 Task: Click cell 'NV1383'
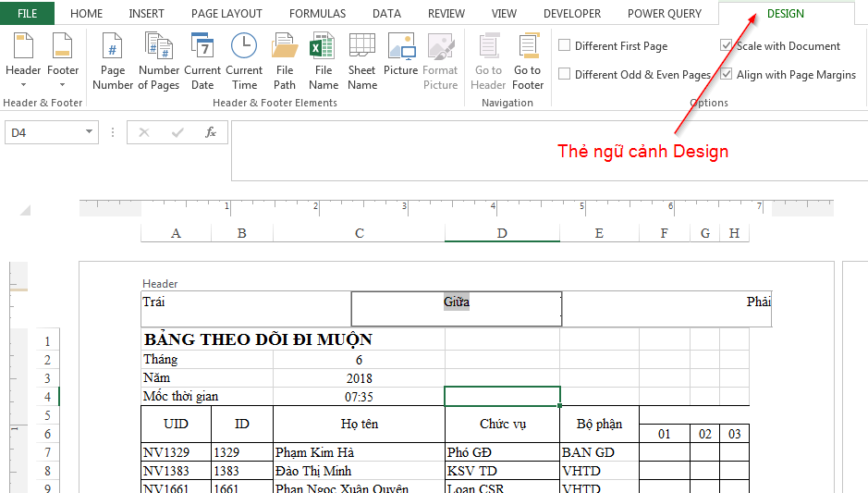click(x=176, y=471)
